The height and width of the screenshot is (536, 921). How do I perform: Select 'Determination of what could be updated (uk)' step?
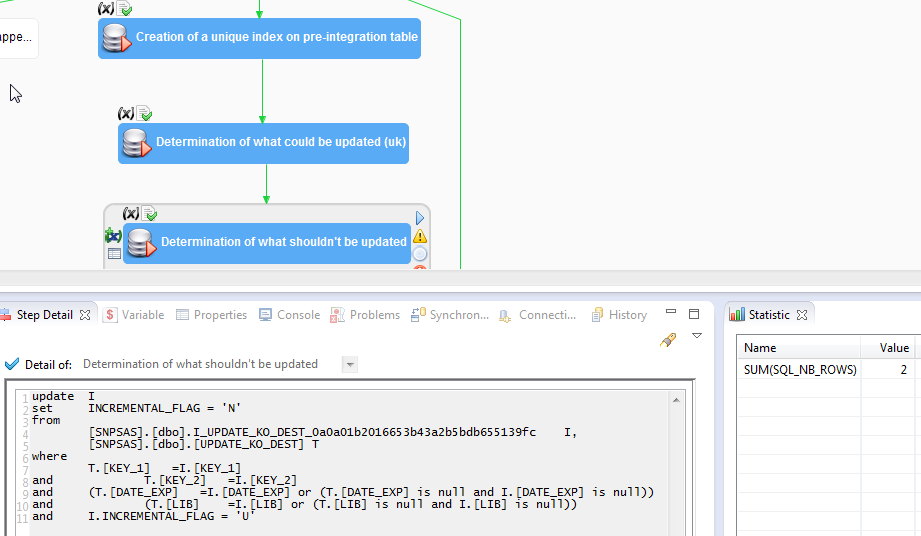263,143
